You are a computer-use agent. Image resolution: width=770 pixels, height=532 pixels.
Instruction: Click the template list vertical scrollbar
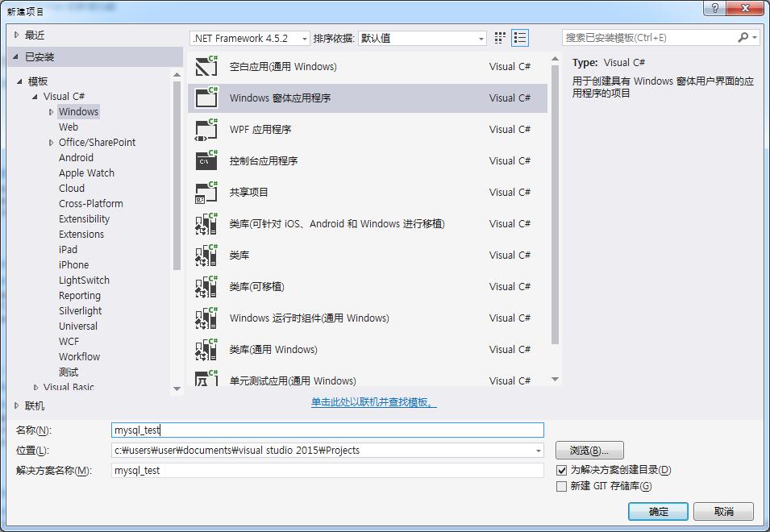555,205
